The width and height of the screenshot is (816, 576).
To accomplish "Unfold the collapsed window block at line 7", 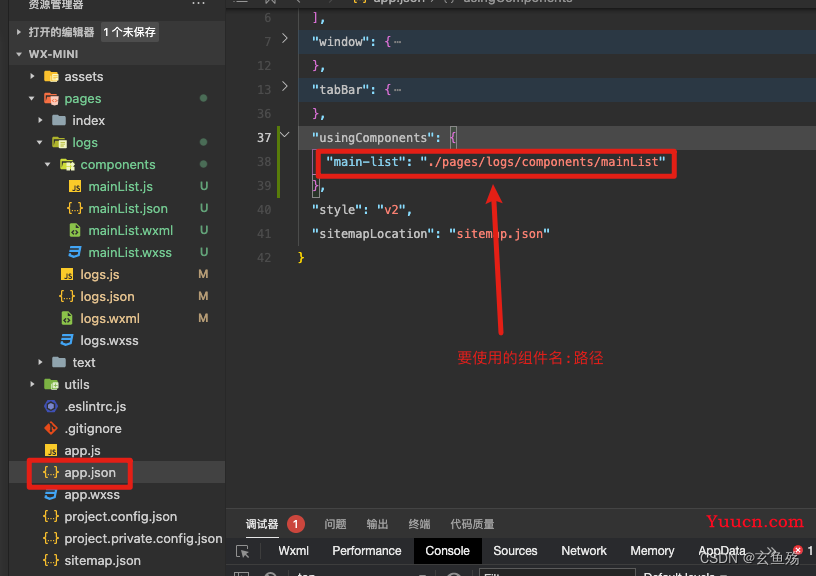I will 285,38.
